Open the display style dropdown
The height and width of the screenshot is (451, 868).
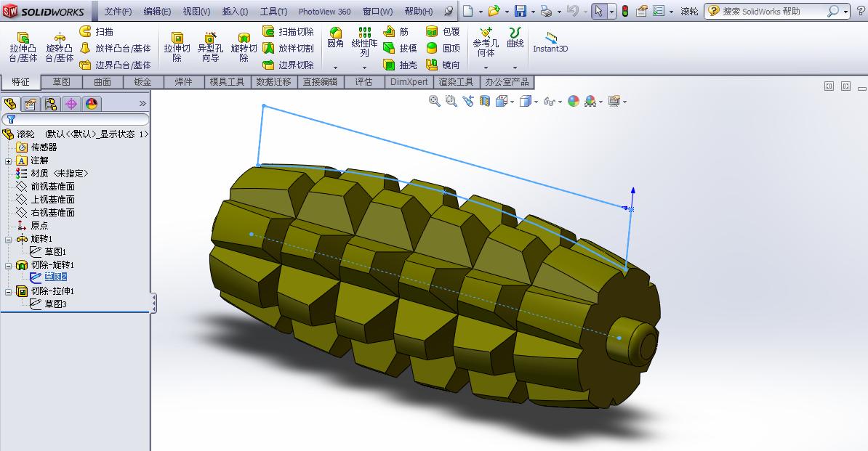click(x=537, y=102)
